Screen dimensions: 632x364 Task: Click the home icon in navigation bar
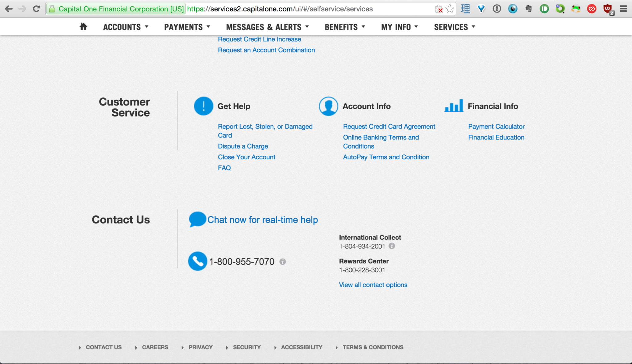(83, 27)
